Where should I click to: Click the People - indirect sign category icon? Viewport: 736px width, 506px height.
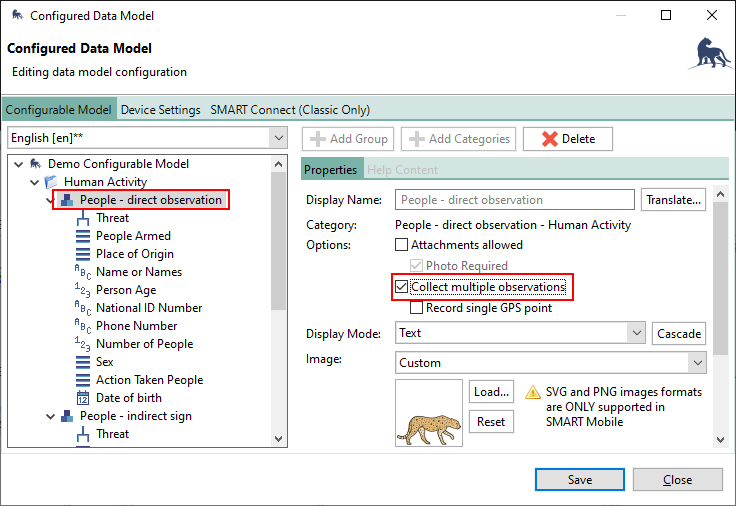(67, 416)
